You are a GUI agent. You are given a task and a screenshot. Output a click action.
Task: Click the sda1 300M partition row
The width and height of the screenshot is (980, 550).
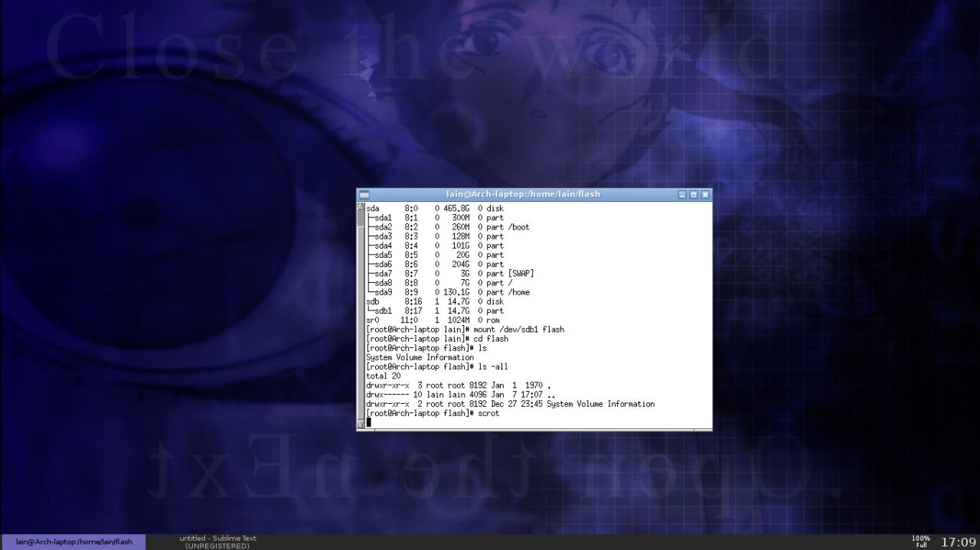pos(435,218)
